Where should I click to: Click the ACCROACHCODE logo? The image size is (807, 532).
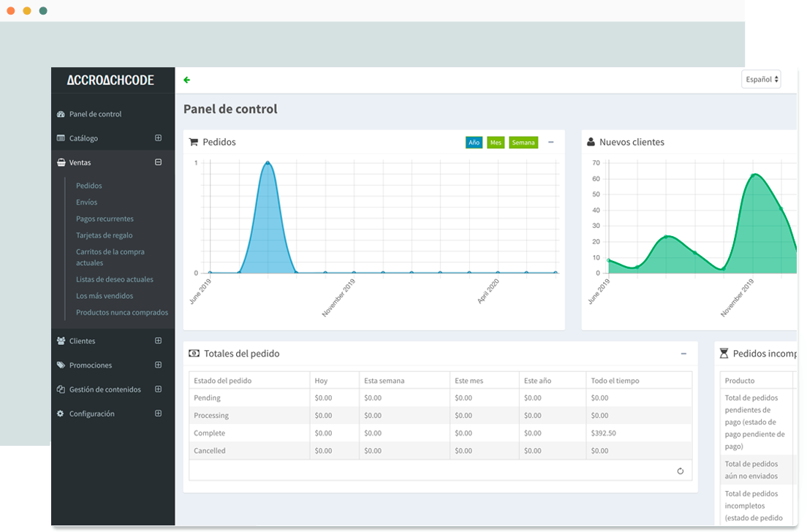coord(110,80)
